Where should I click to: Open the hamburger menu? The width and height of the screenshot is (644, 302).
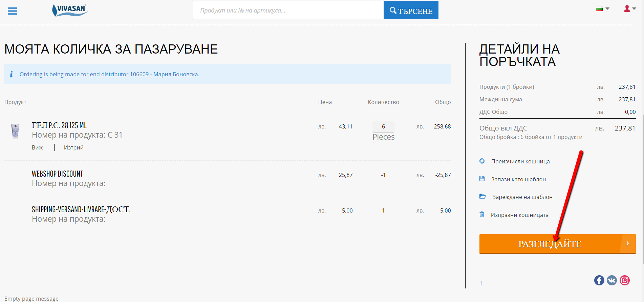tap(12, 11)
